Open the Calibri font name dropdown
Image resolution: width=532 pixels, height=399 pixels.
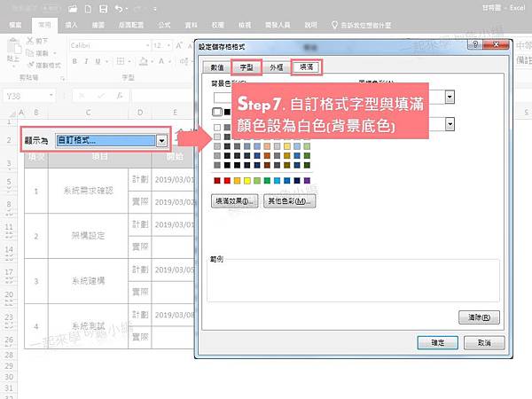tap(147, 45)
